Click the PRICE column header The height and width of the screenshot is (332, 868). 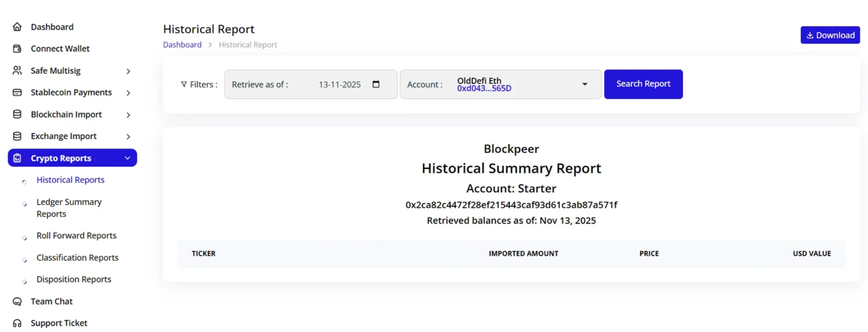(649, 253)
